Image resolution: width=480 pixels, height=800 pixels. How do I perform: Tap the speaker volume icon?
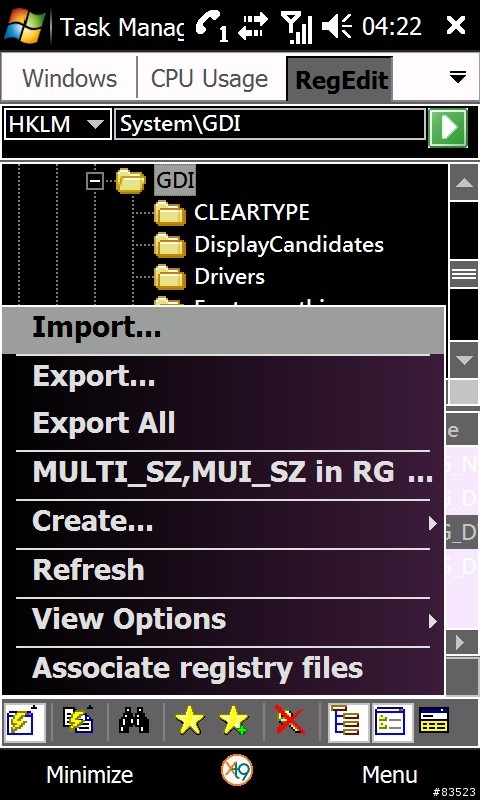coord(337,26)
